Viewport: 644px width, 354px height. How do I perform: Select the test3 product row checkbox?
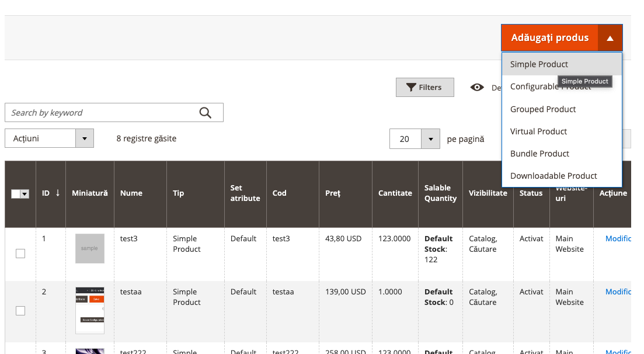[20, 254]
